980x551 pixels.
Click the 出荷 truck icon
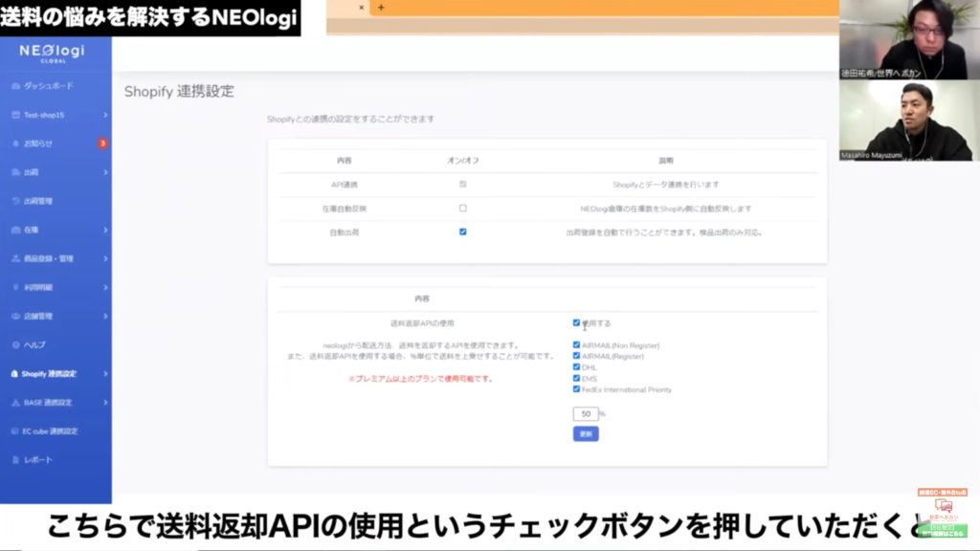click(15, 172)
